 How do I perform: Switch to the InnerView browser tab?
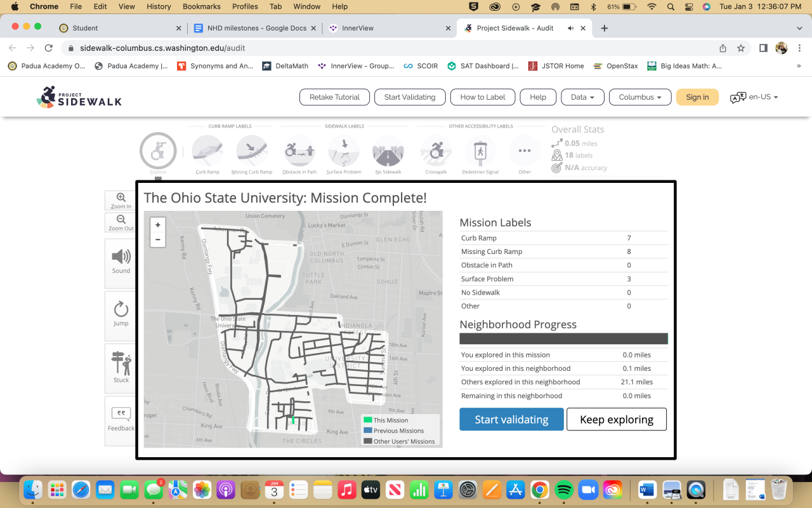(x=390, y=28)
